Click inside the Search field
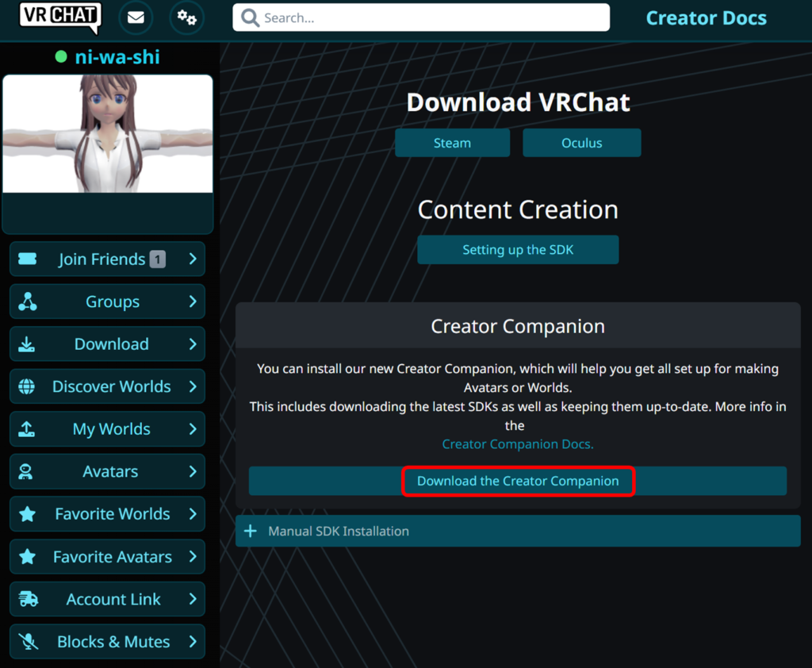Screen dimensions: 812x668 [x=428, y=17]
